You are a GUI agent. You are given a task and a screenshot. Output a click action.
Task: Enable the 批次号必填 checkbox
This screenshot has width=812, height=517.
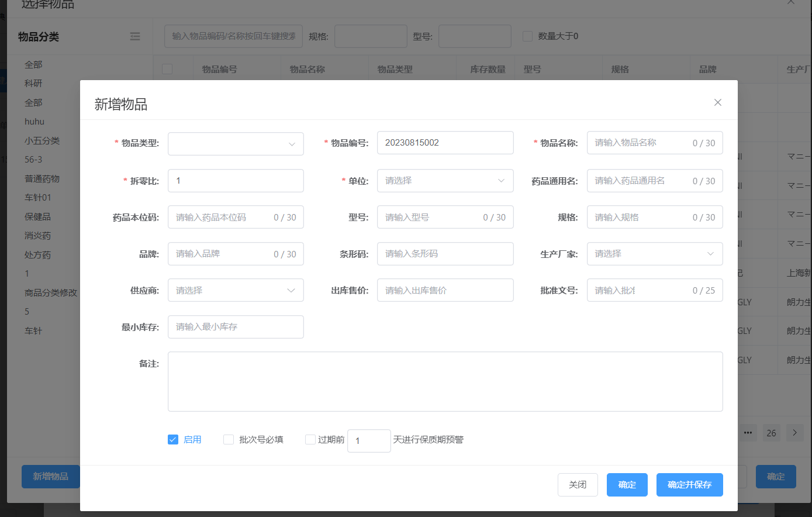pos(229,440)
